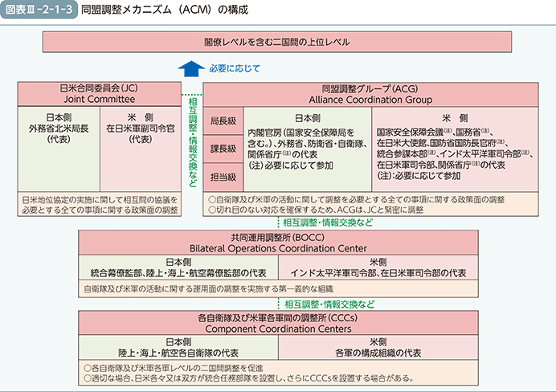The image size is (556, 392).
Task: Click green label 相互調整・情報交換など above CCCs
Action: coord(329,304)
